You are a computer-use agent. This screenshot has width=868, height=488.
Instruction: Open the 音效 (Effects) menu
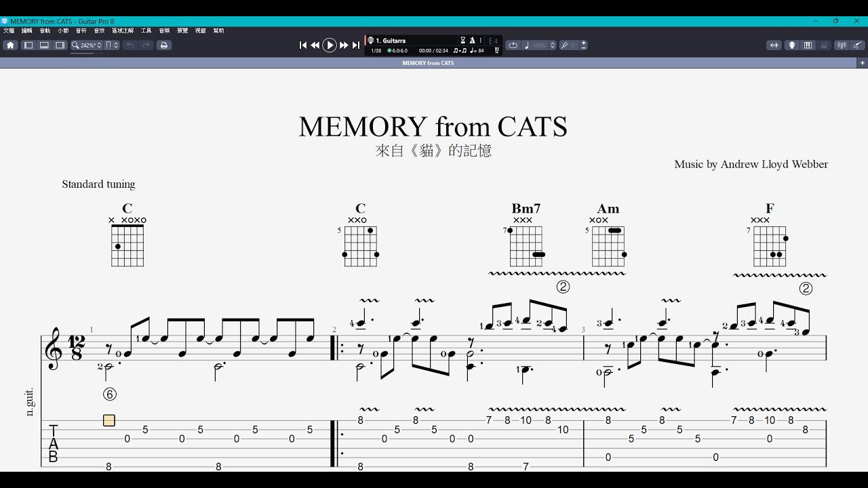pos(99,30)
